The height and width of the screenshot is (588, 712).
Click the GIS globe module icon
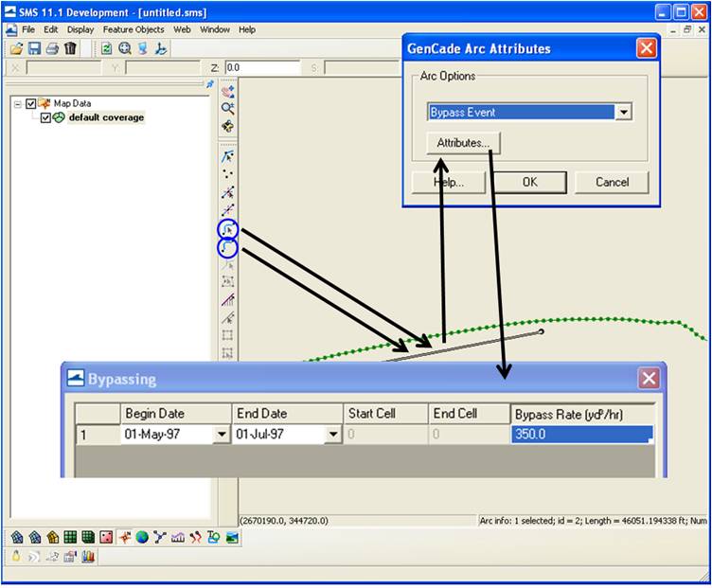tap(142, 538)
